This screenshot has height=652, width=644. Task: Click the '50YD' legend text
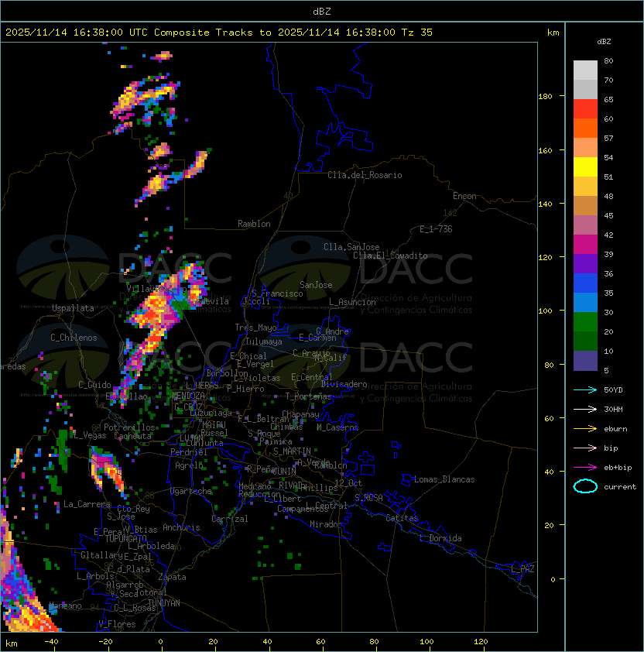click(x=613, y=390)
